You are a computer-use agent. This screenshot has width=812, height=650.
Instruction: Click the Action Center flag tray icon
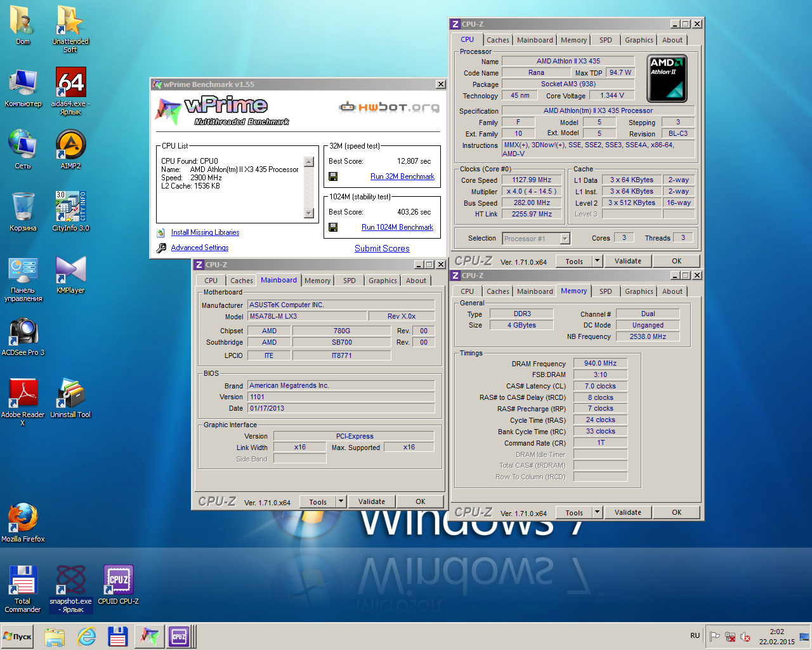[715, 637]
